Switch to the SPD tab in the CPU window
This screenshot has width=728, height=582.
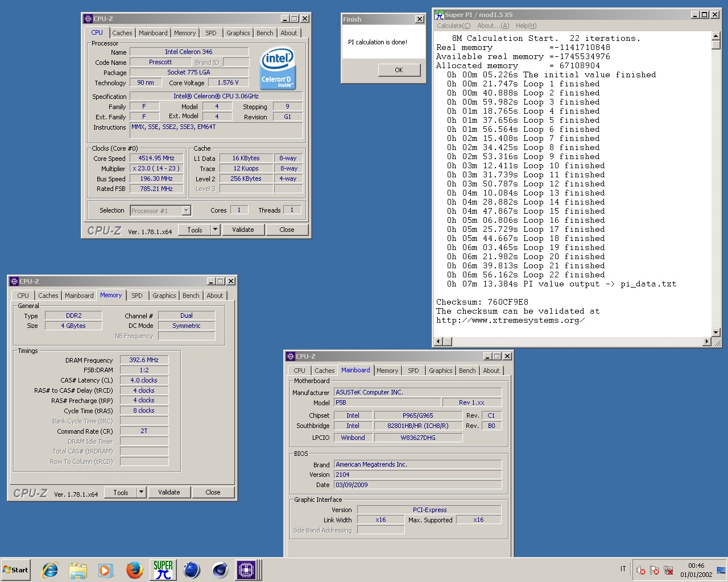tap(211, 33)
